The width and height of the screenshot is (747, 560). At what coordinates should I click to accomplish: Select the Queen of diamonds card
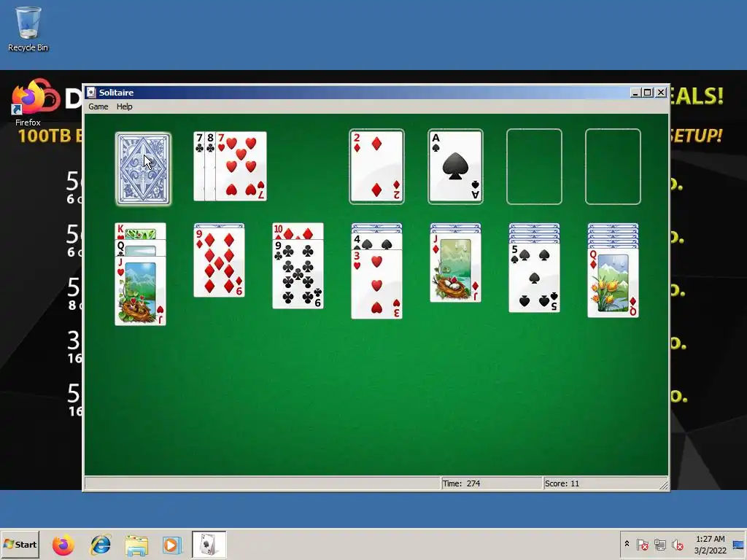613,283
